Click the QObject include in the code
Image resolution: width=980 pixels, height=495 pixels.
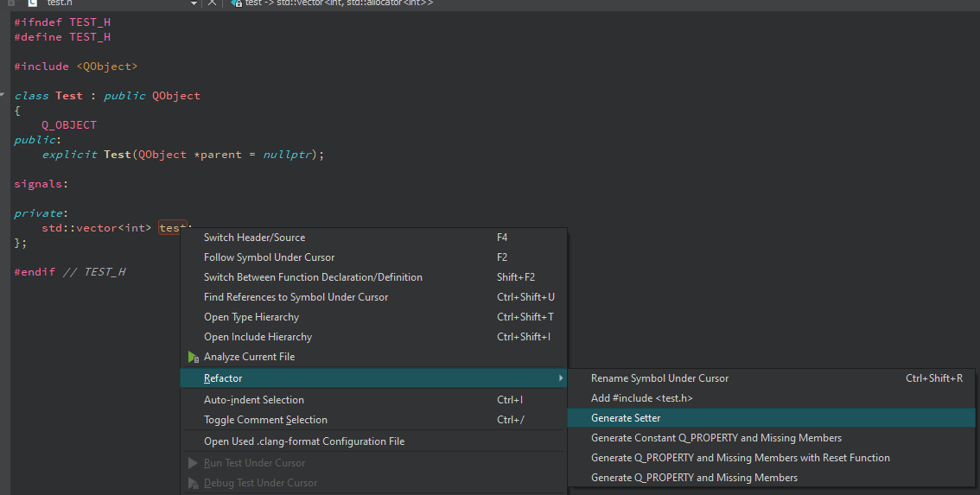pyautogui.click(x=107, y=67)
